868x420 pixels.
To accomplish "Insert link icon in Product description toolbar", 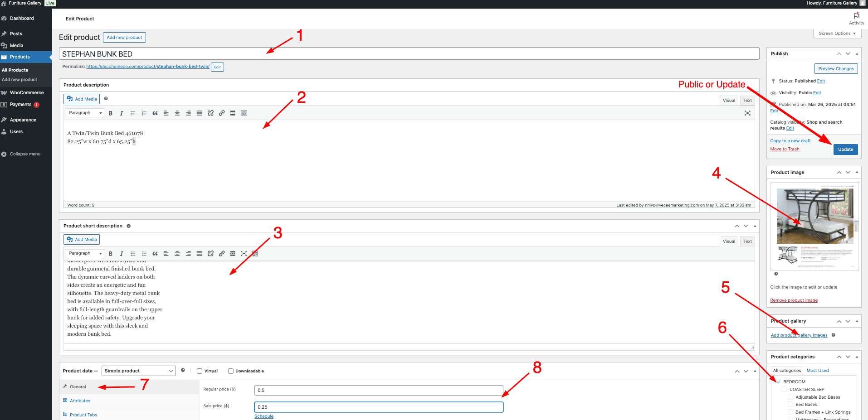I will (222, 113).
